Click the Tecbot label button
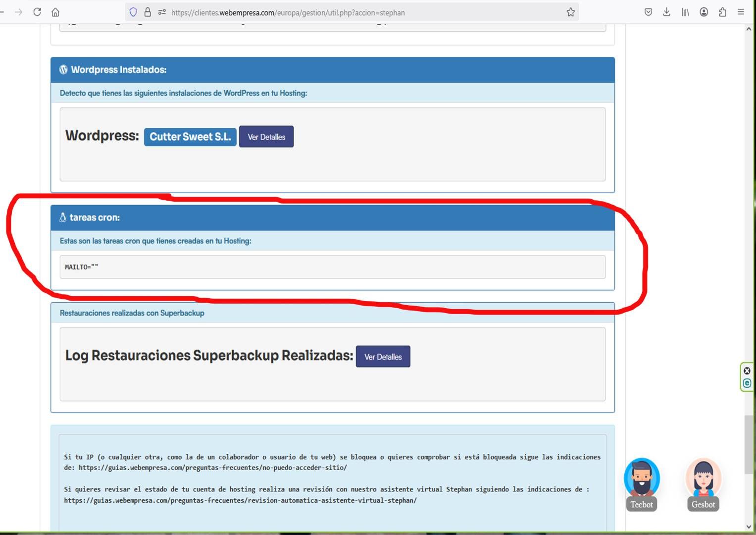The image size is (756, 535). coord(642,504)
